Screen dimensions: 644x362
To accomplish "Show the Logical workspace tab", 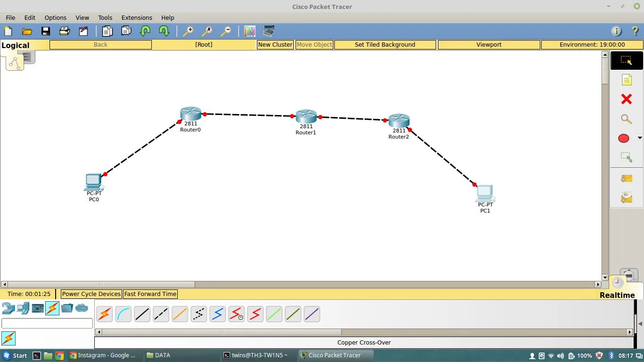I will pyautogui.click(x=15, y=62).
